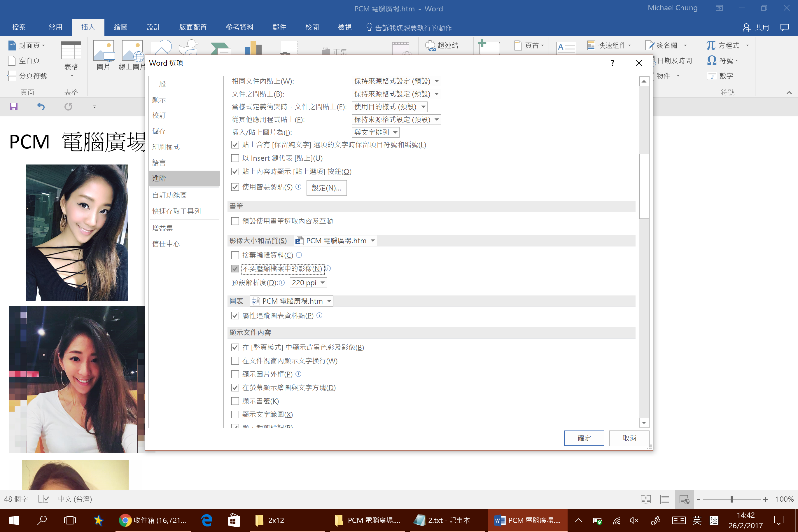Image resolution: width=798 pixels, height=532 pixels.
Task: Click the Save icon in quick access toolbar
Action: 14,107
